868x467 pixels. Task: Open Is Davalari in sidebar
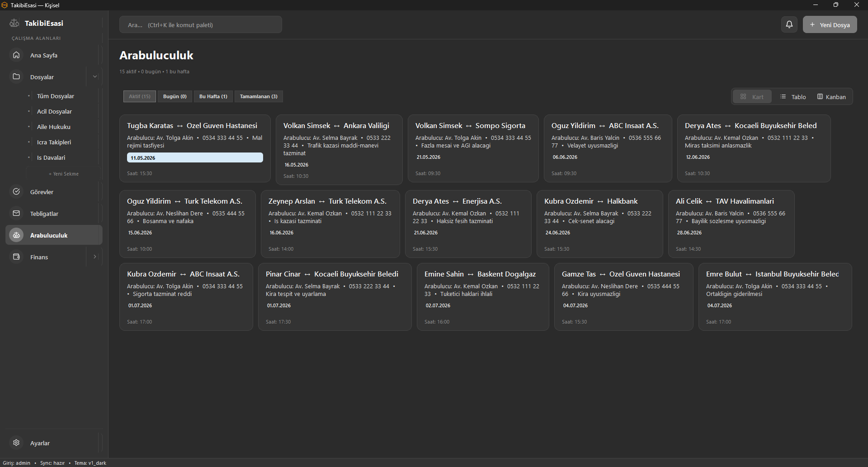click(51, 157)
